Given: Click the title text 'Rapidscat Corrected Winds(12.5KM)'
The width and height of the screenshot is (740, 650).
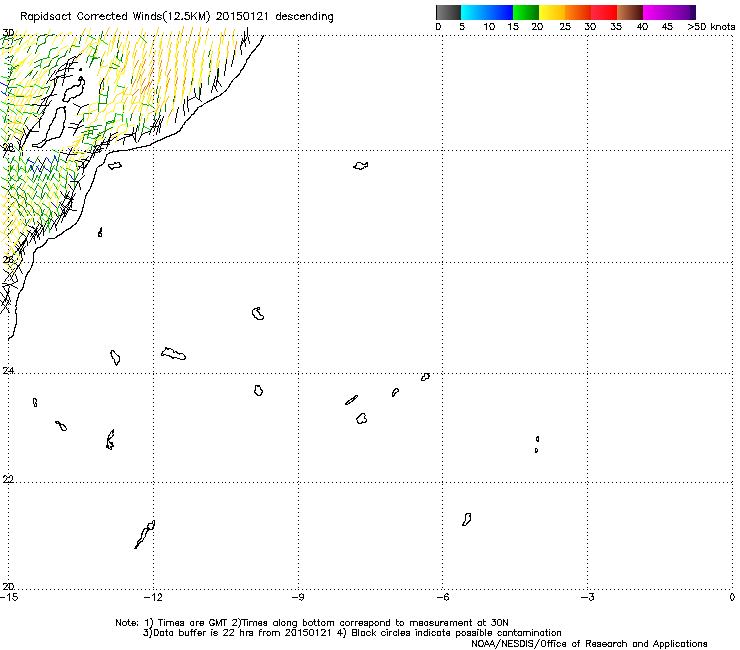Looking at the screenshot, I should pyautogui.click(x=115, y=17).
